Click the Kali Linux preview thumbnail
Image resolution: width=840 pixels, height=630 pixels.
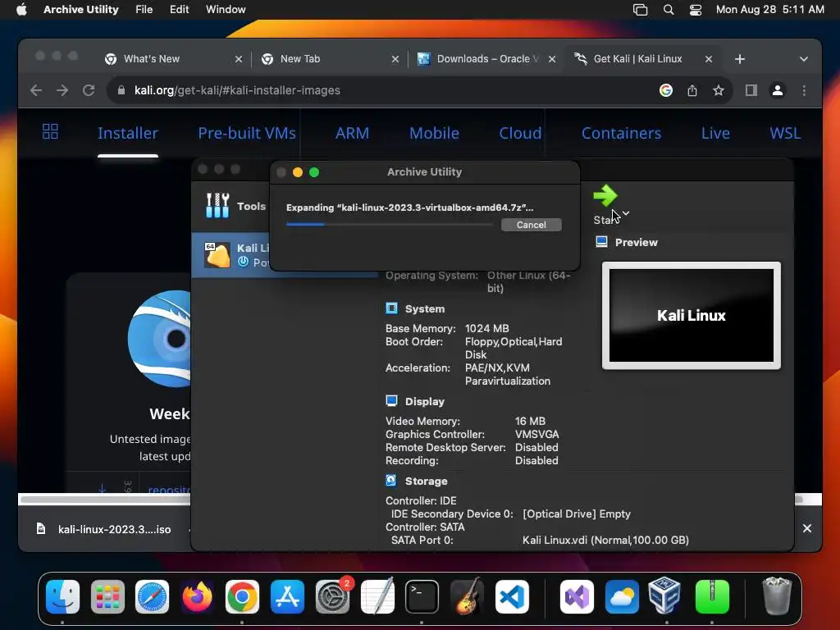pos(691,316)
